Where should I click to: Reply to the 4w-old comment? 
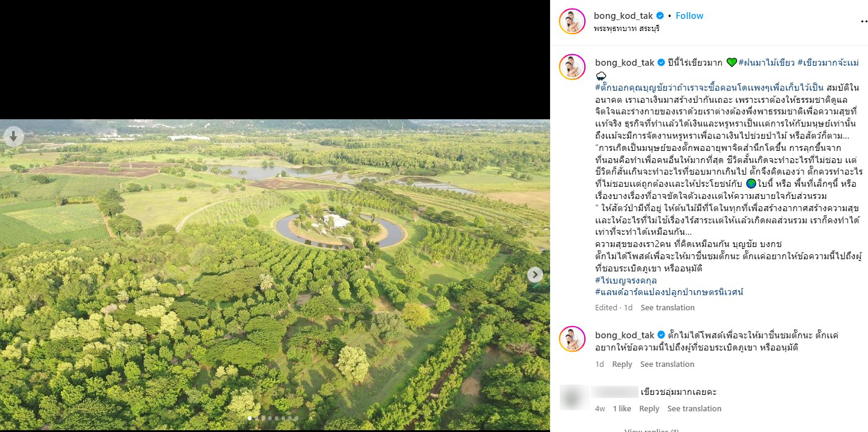click(649, 409)
